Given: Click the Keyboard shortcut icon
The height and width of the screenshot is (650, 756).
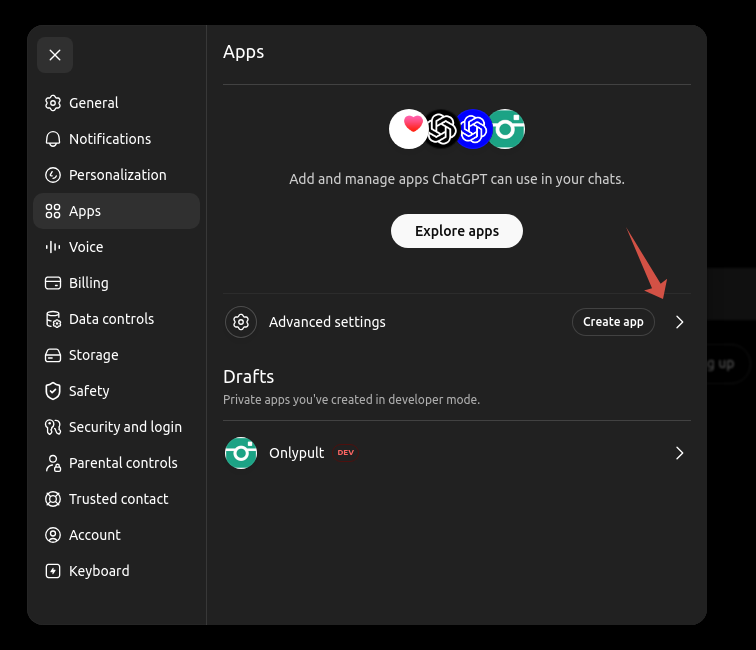Looking at the screenshot, I should pos(53,571).
